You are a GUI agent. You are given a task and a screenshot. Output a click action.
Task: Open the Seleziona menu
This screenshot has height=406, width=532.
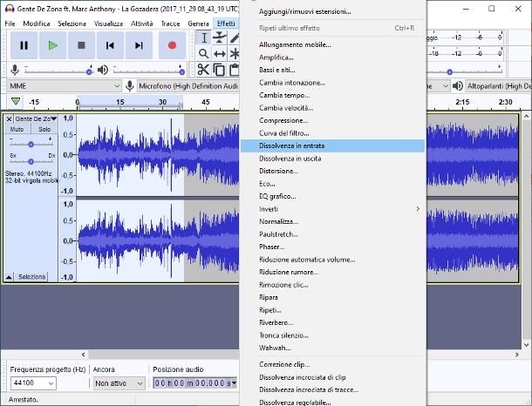(x=72, y=24)
